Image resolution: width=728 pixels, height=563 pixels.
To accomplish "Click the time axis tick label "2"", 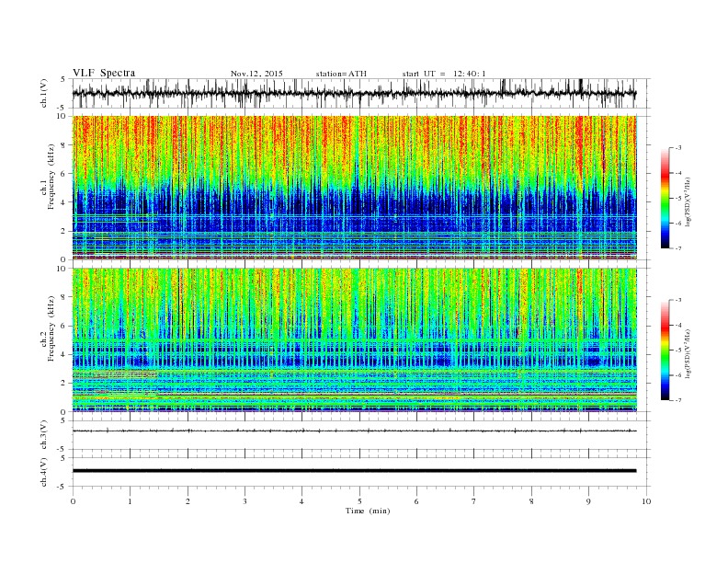I will click(188, 501).
